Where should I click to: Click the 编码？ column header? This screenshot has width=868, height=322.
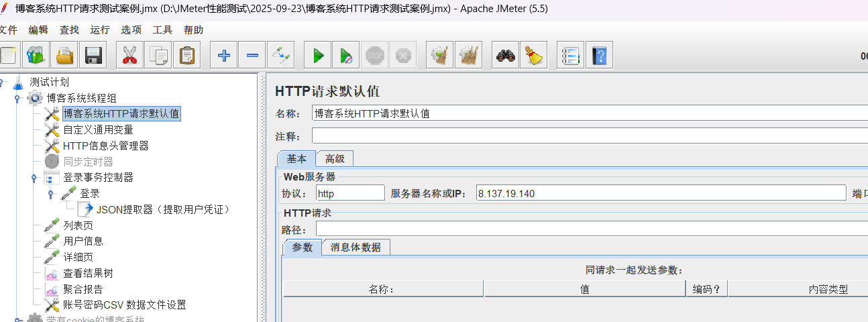click(x=707, y=289)
